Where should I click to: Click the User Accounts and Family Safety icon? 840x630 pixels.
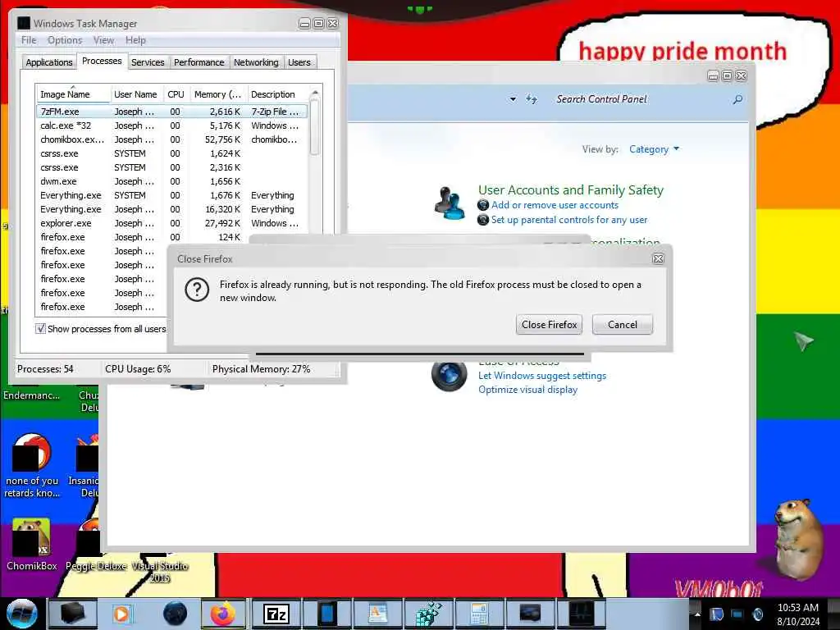pyautogui.click(x=449, y=203)
